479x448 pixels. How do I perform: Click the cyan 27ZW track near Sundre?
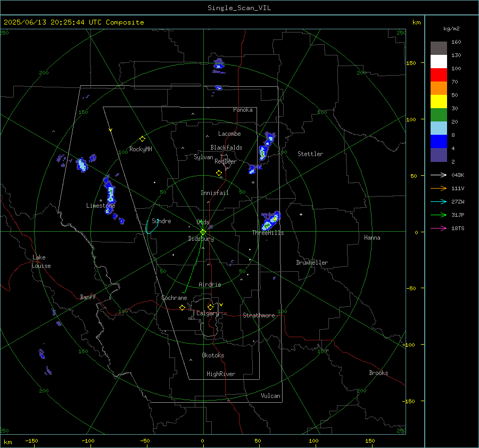[x=152, y=226]
